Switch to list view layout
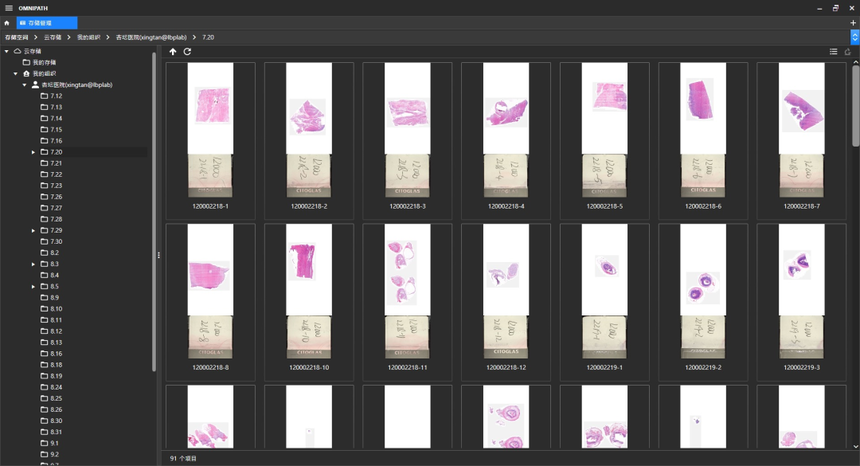Screen dimensions: 860x466 click(x=833, y=52)
